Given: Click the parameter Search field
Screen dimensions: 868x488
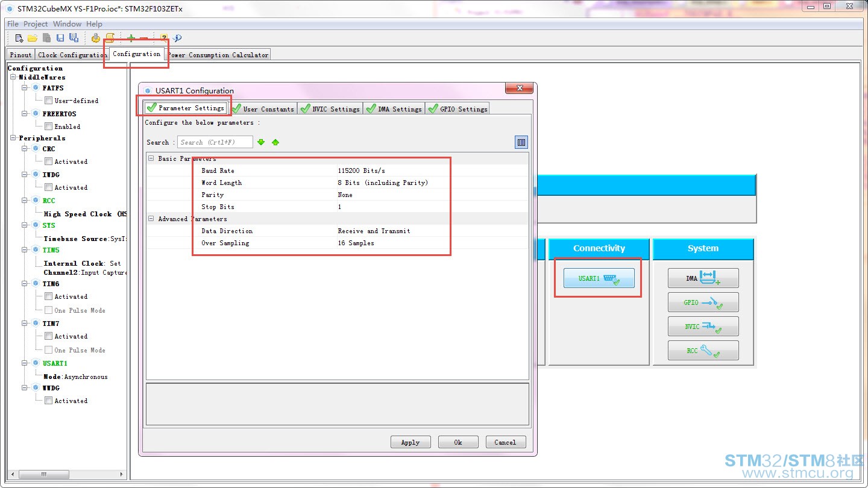Looking at the screenshot, I should [x=215, y=142].
